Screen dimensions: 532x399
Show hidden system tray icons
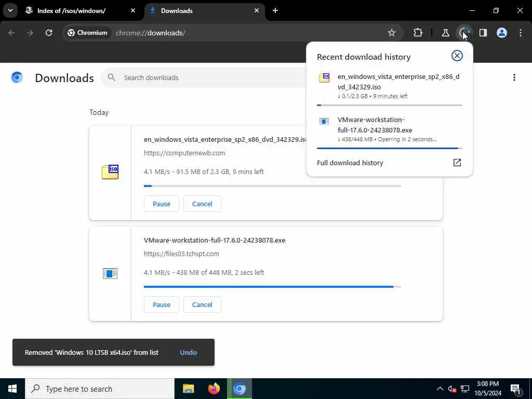[x=440, y=389]
